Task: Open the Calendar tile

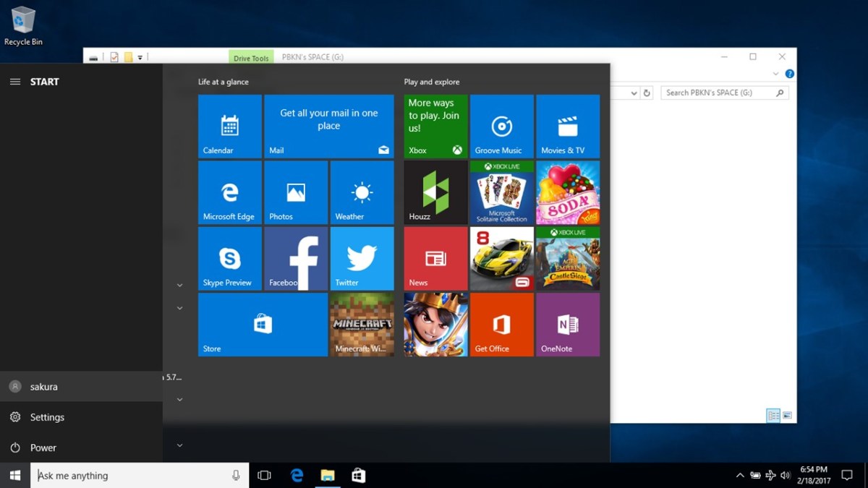Action: [229, 127]
